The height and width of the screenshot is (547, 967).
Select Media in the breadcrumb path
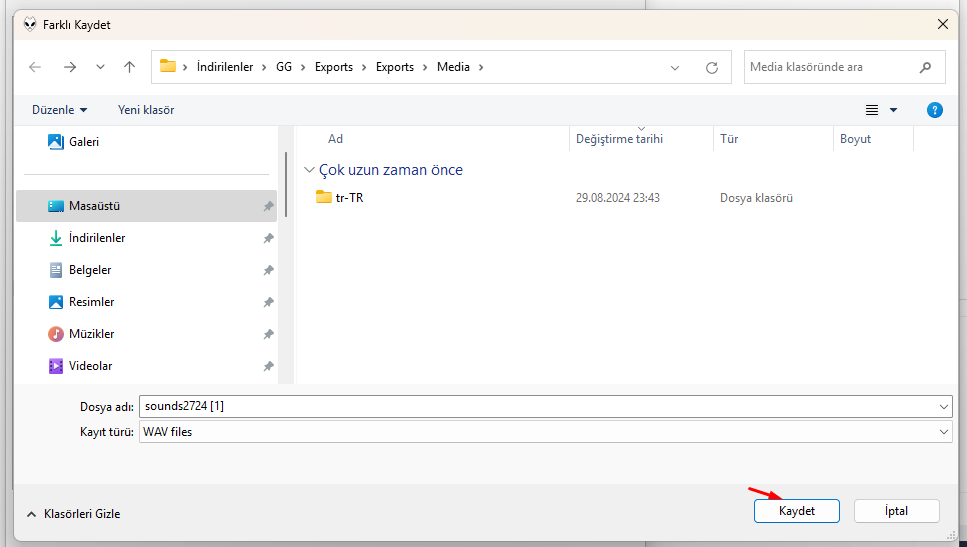pos(453,67)
